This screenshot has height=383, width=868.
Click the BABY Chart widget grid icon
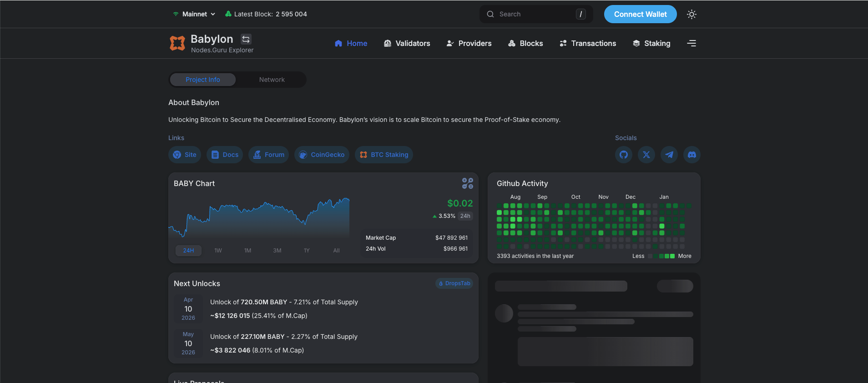click(468, 183)
